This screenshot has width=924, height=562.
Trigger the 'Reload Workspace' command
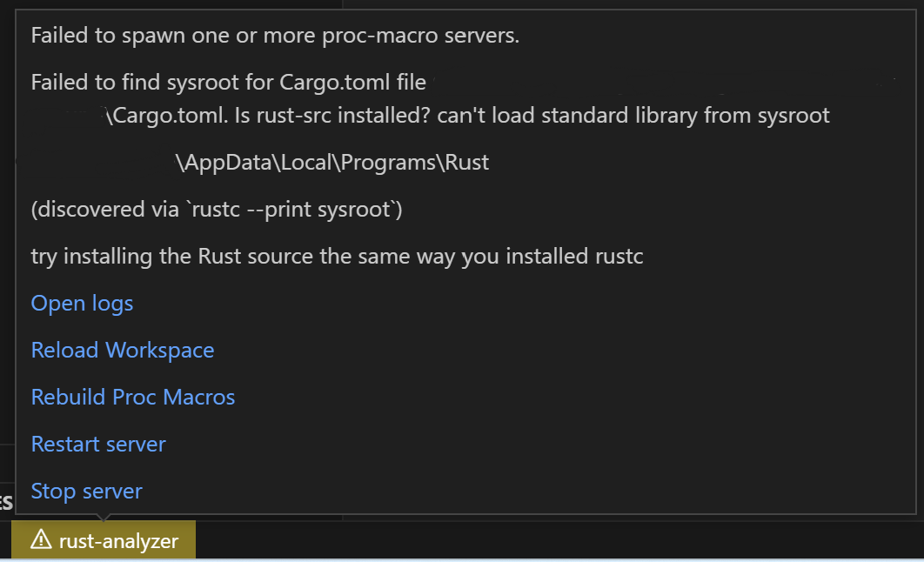(123, 350)
